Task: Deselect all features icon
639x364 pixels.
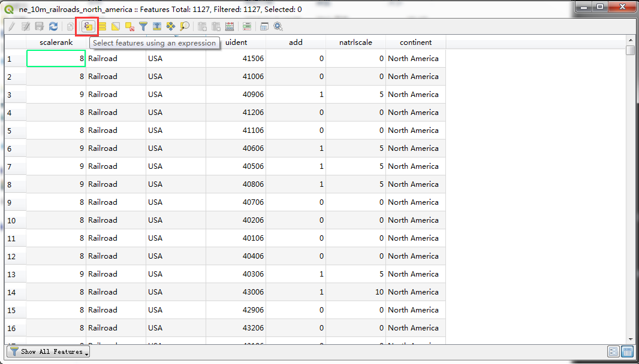Action: click(x=129, y=27)
